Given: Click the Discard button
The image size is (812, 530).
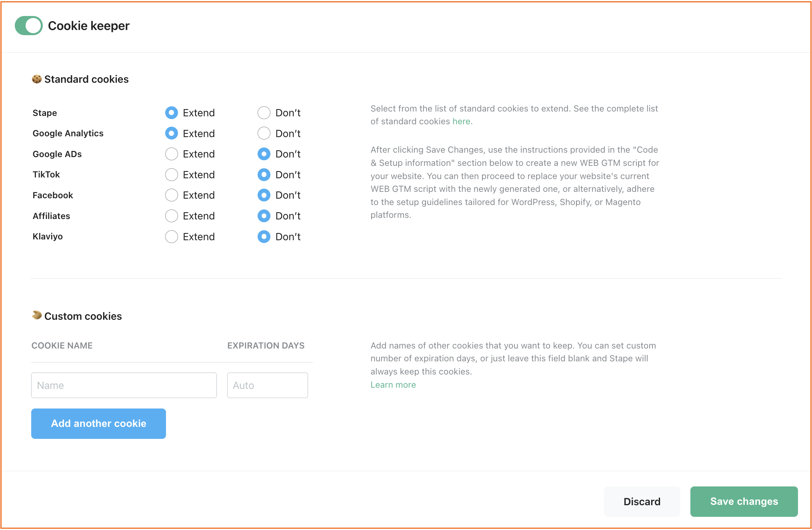Looking at the screenshot, I should (x=642, y=502).
